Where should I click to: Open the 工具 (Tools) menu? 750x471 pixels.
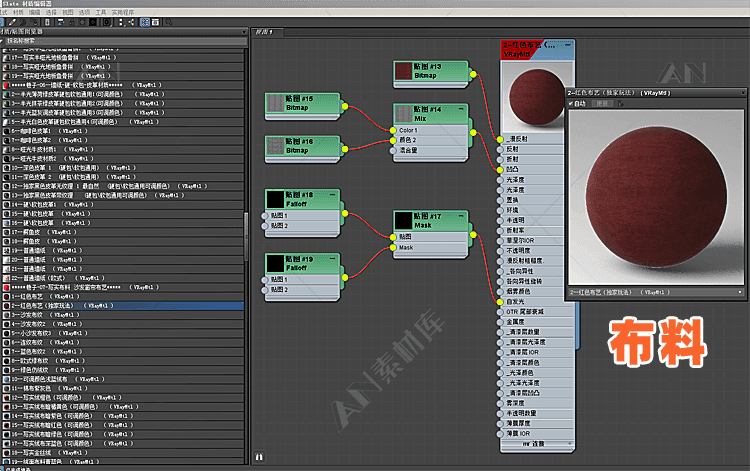pos(101,10)
